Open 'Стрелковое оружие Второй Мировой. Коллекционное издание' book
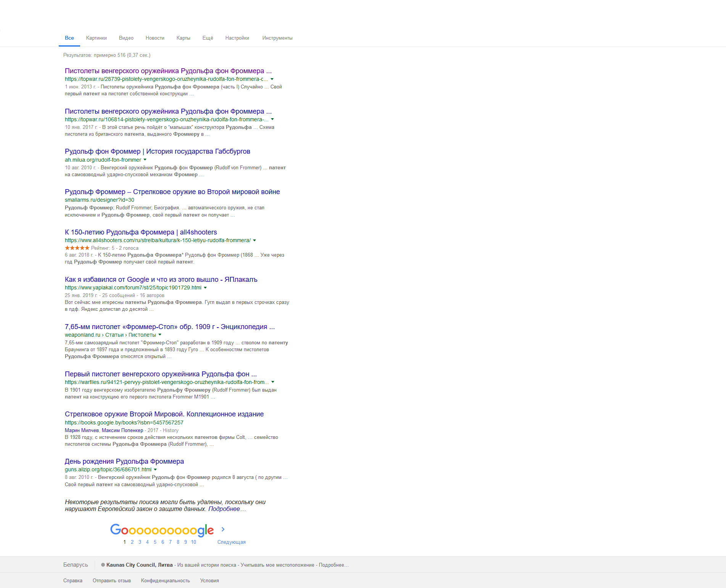This screenshot has height=588, width=726. pyautogui.click(x=164, y=414)
